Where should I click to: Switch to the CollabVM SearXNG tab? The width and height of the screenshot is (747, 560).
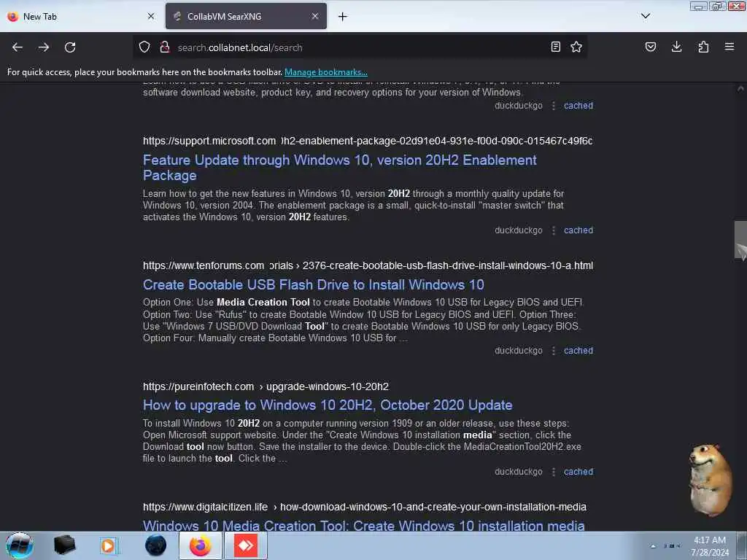coord(246,16)
